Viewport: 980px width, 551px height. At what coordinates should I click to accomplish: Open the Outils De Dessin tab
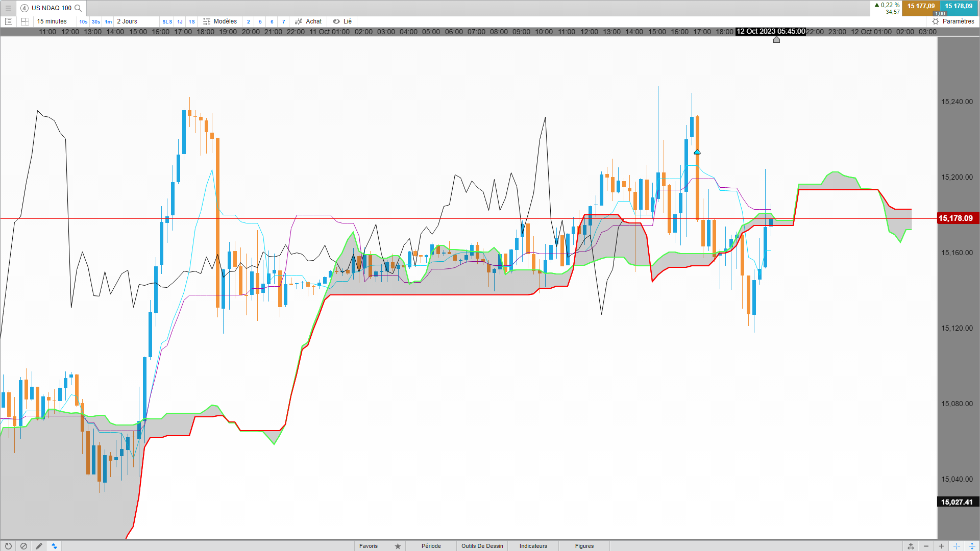pos(482,546)
